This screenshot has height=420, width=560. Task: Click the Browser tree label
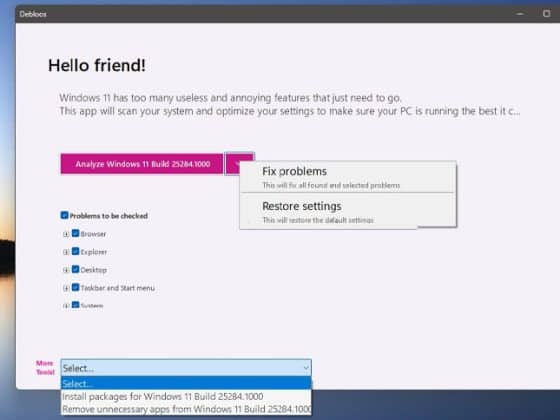(x=93, y=234)
